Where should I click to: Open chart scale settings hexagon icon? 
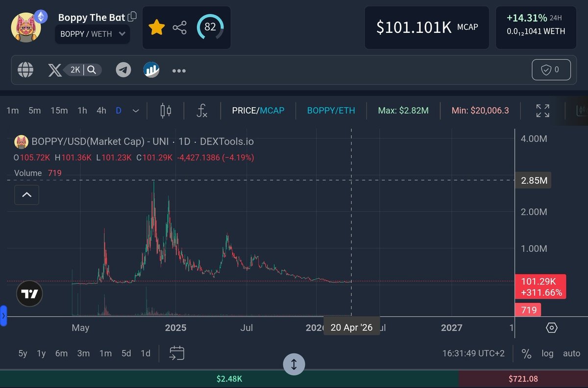tap(551, 328)
